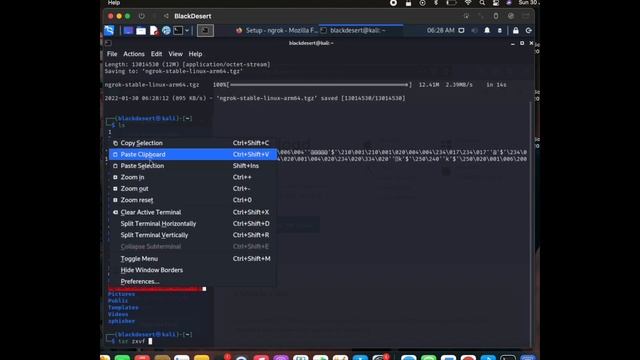This screenshot has width=640, height=360.
Task: Open the notifications bell in Kali panel
Action: coord(487,30)
